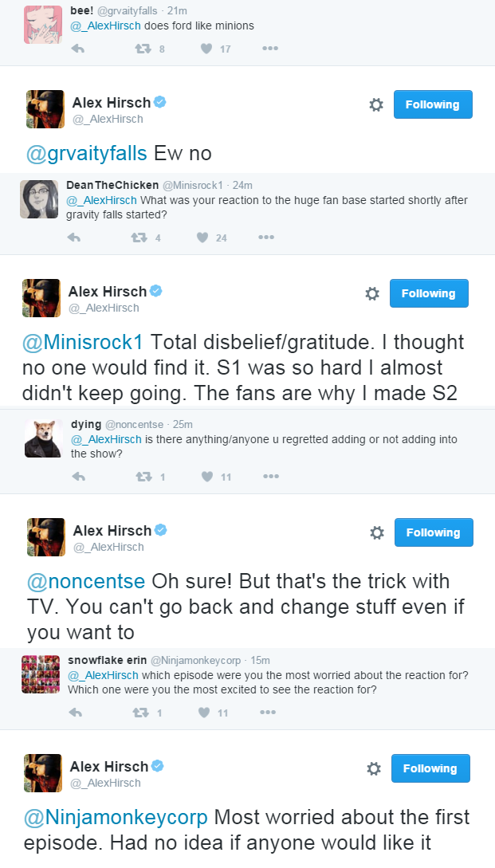Retweet DeanTheChicken's tweet

pos(139,238)
